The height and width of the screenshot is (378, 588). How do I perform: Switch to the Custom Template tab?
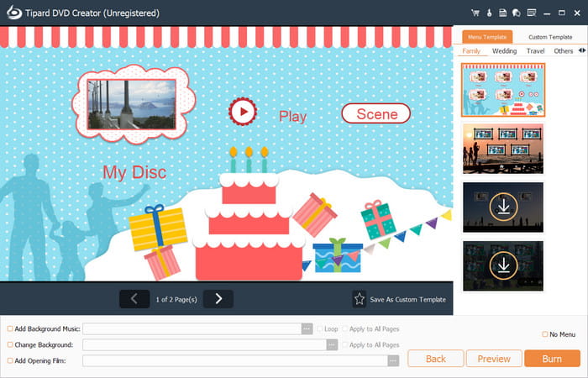tap(550, 37)
